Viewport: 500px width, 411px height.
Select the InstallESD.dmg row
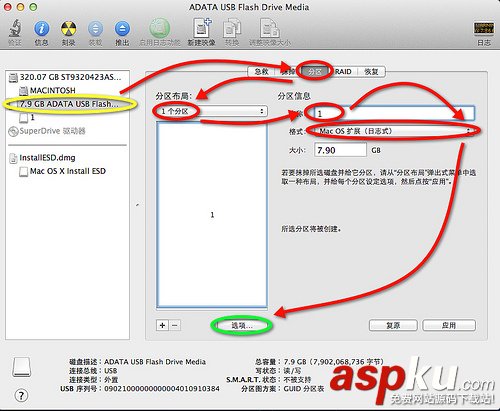(x=68, y=158)
